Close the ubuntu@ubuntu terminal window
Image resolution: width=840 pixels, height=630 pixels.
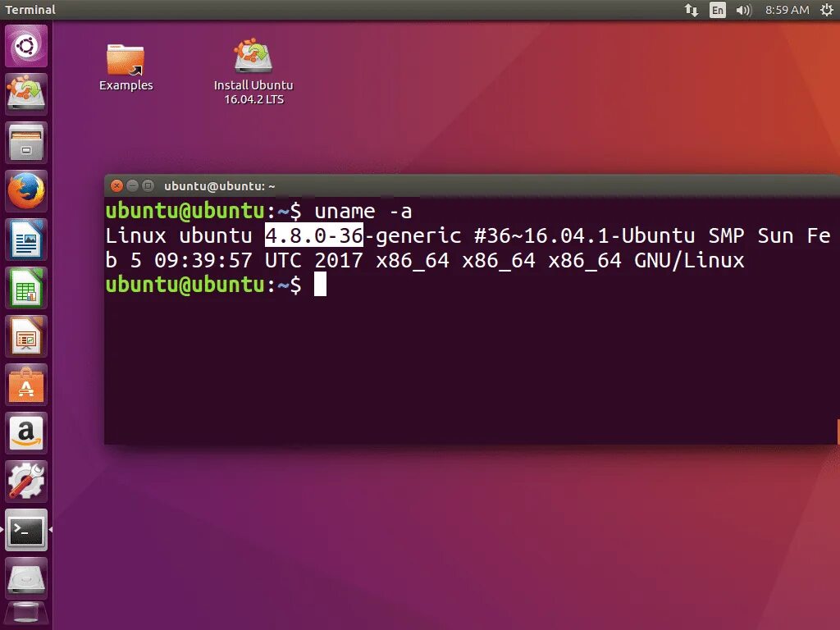(x=116, y=186)
